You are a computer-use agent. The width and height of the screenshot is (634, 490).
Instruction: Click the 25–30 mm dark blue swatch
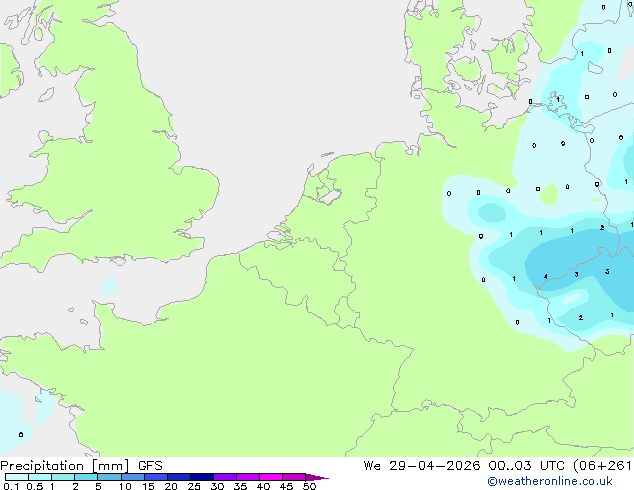click(x=202, y=477)
